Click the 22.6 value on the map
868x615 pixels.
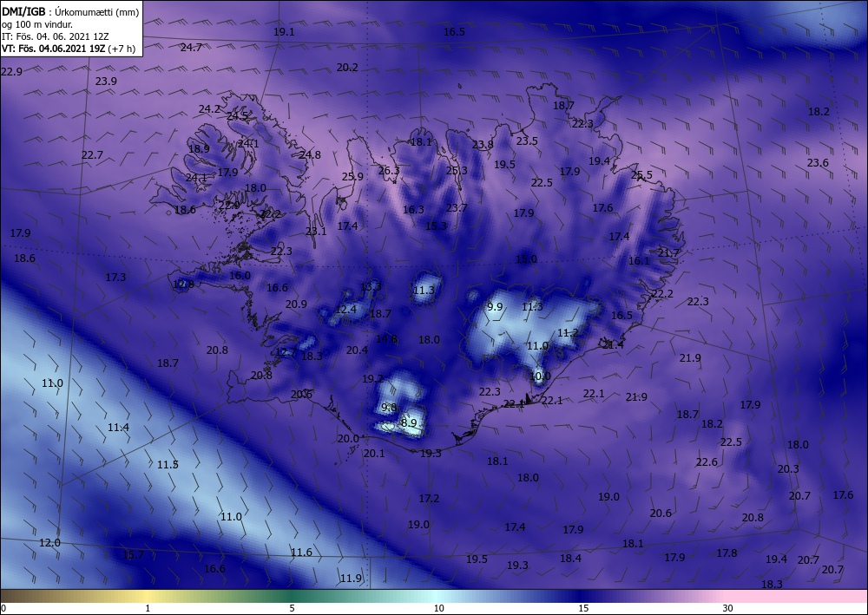click(707, 462)
